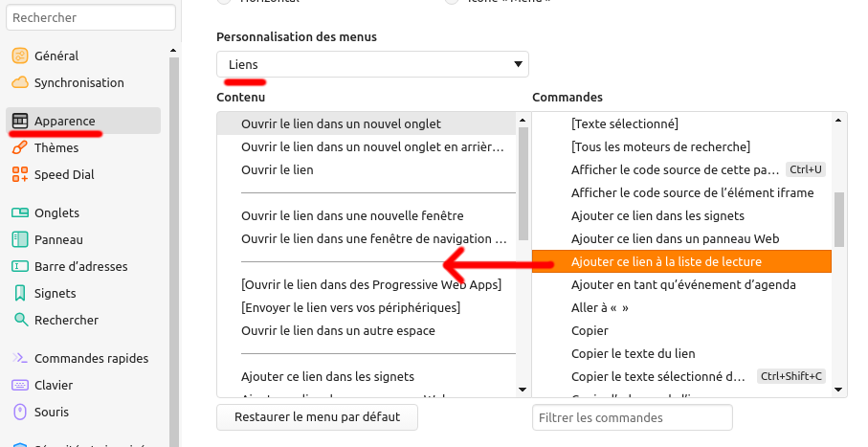Choose 'Ajouter ce lien à la liste de lecture'
The image size is (868, 447).
666,261
